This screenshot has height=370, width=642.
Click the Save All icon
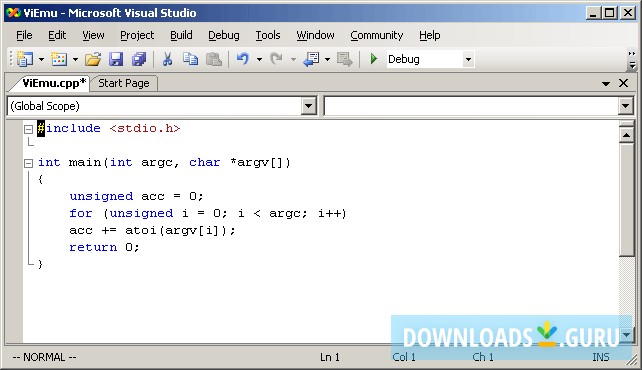[139, 59]
